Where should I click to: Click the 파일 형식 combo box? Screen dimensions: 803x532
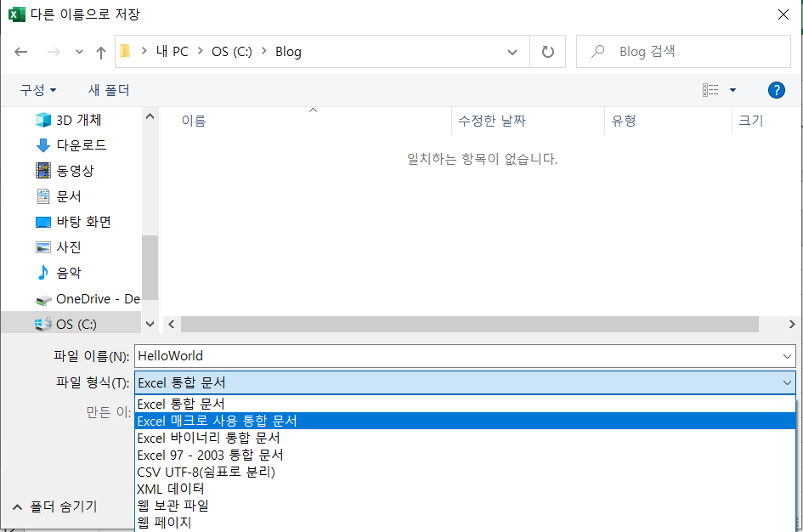click(x=465, y=383)
